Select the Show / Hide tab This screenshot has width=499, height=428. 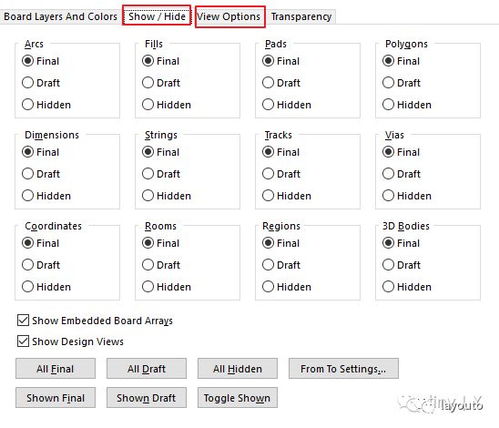pyautogui.click(x=157, y=16)
